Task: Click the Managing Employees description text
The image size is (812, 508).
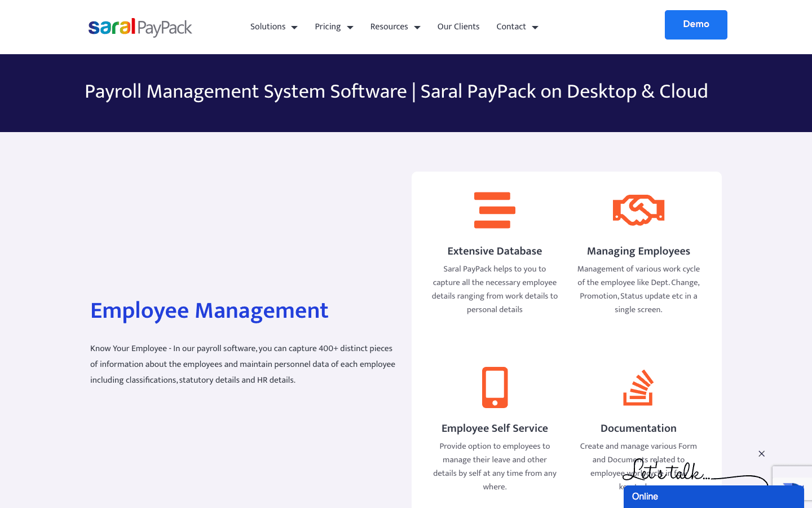Action: tap(638, 289)
